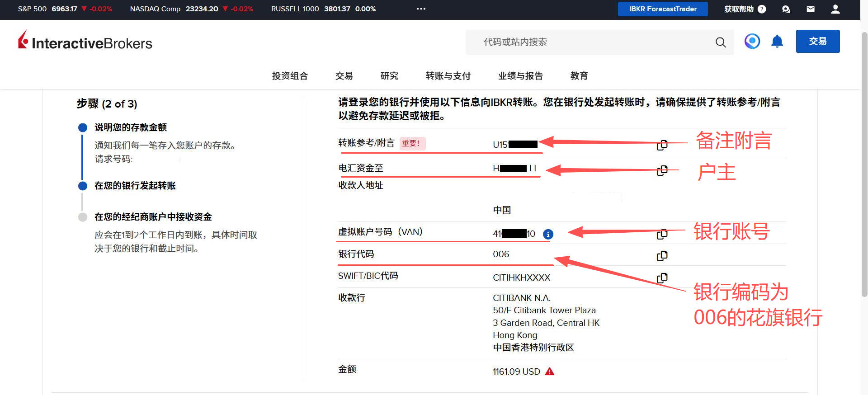Screen dimensions: 868x395
Task: Open the 投资组合 menu
Action: (290, 76)
